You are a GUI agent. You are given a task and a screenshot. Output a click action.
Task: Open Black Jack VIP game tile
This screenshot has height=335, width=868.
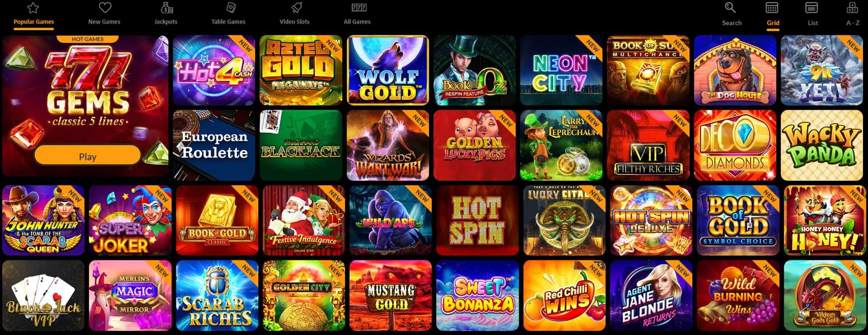click(x=43, y=296)
